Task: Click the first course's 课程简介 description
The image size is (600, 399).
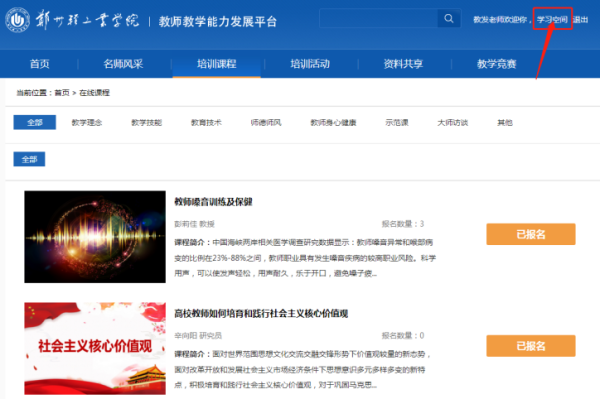Action: (x=305, y=258)
